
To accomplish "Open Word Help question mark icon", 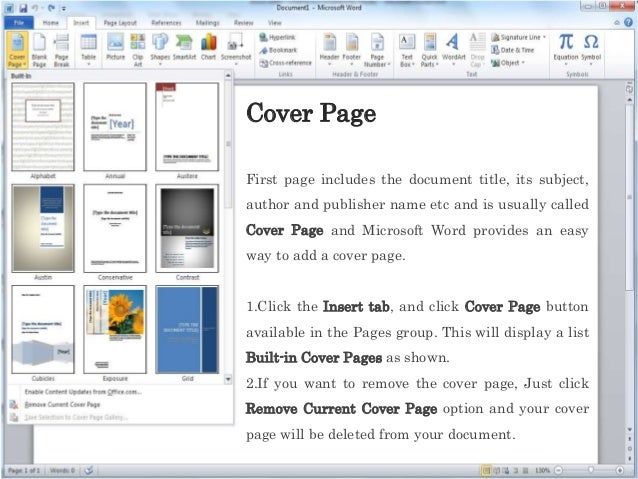I will click(629, 22).
